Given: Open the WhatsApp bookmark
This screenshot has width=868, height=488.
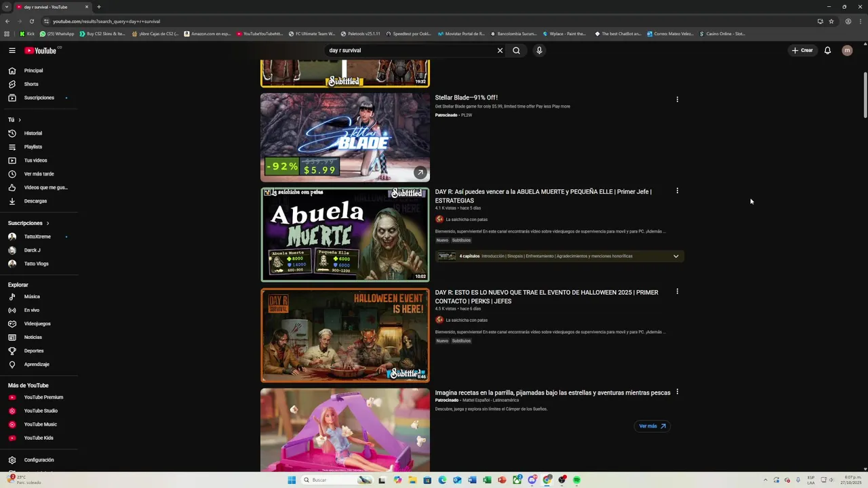Looking at the screenshot, I should (57, 34).
